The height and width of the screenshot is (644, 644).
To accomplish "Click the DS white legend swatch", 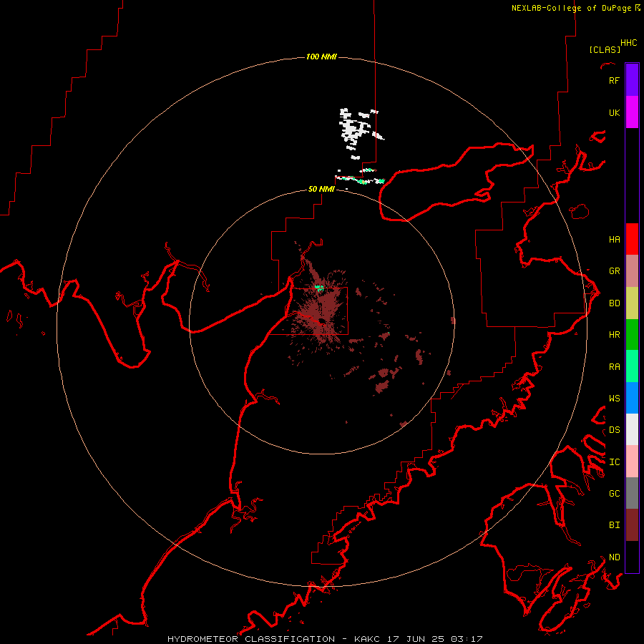I will 632,429.
